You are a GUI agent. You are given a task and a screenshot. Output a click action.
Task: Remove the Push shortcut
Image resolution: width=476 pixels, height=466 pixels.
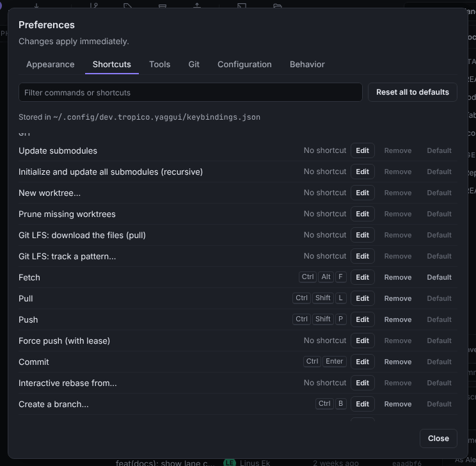tap(398, 319)
